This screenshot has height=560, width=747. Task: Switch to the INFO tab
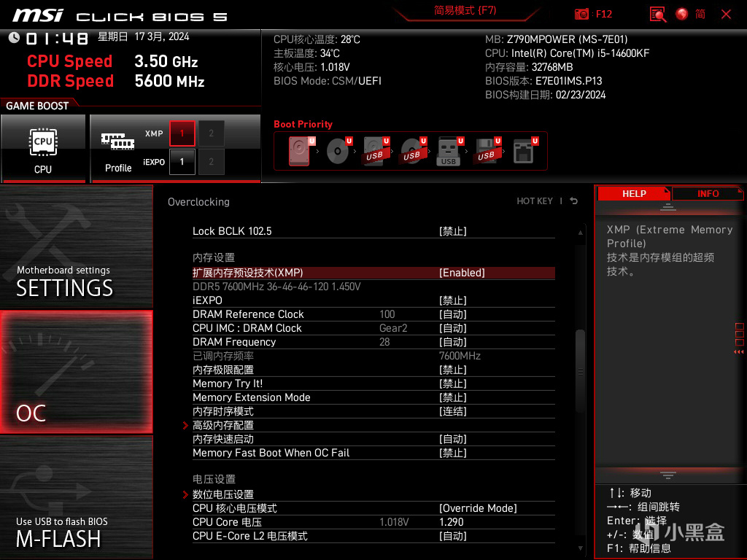coord(708,194)
